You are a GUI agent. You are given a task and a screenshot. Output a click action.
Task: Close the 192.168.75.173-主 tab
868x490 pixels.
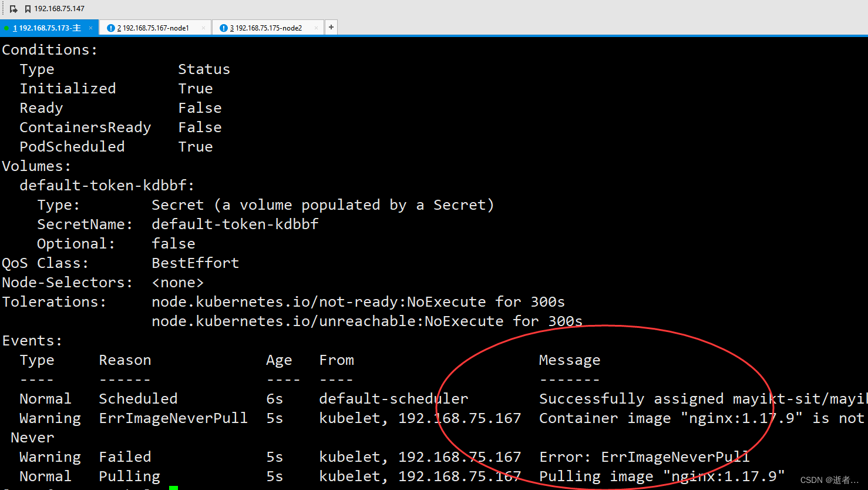tap(90, 28)
